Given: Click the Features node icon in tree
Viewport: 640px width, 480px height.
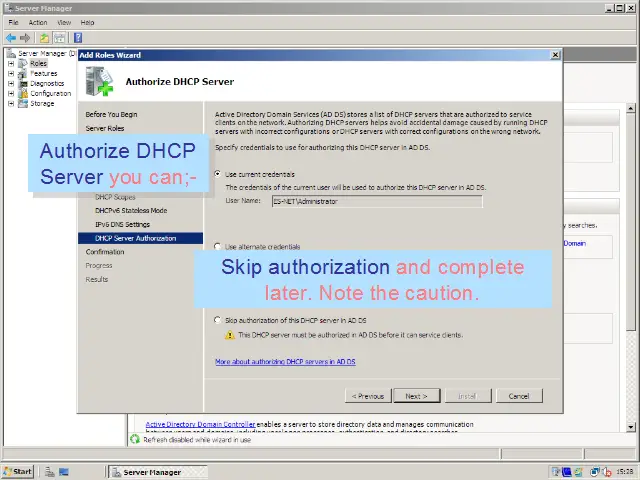Looking at the screenshot, I should [23, 73].
